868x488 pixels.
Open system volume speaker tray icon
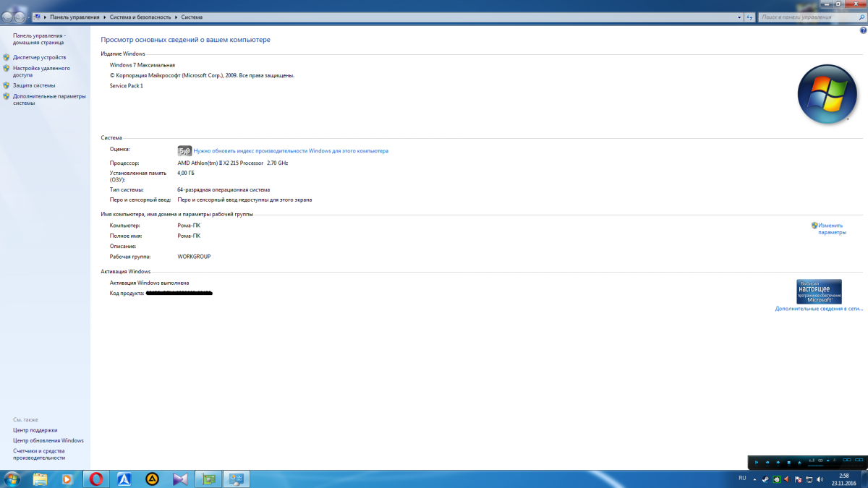click(x=820, y=479)
